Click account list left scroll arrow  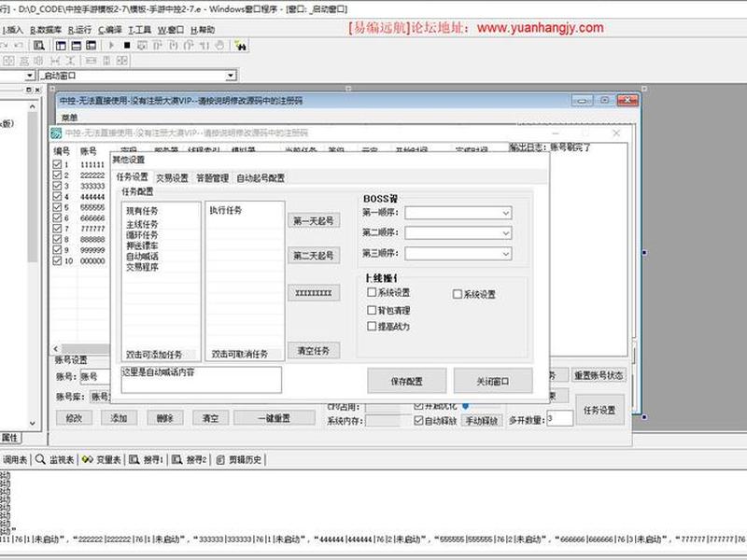tap(56, 348)
